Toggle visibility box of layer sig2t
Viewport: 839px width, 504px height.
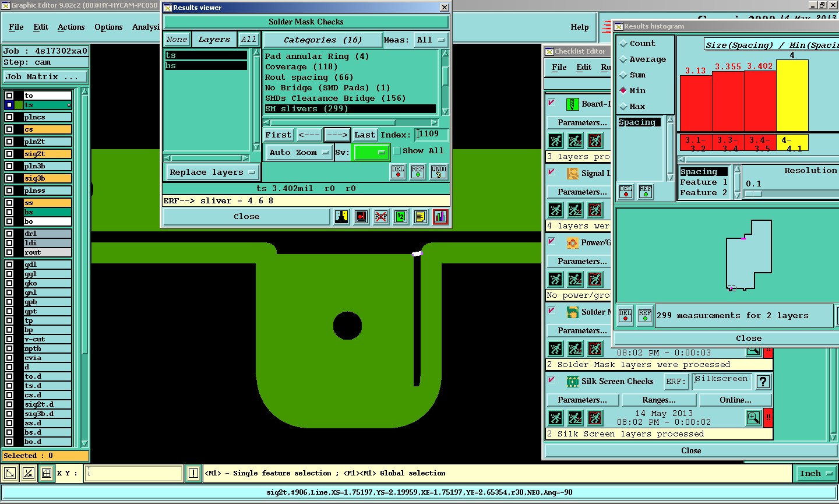pyautogui.click(x=9, y=154)
